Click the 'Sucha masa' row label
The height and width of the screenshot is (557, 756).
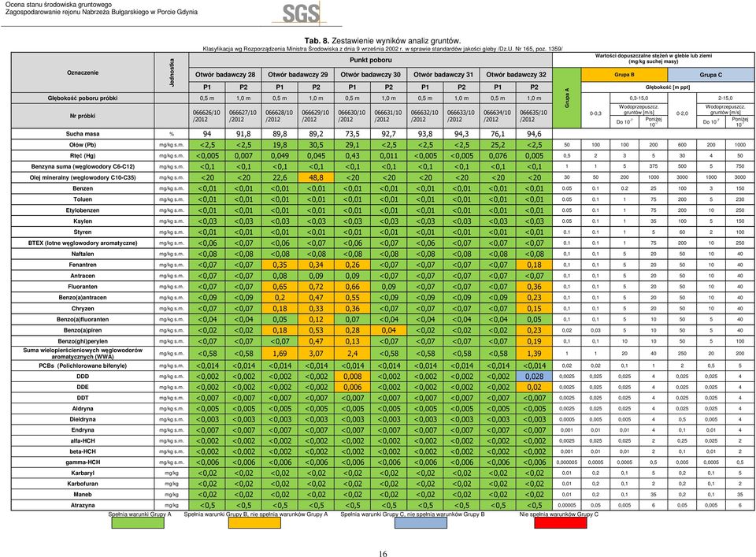[x=83, y=134]
